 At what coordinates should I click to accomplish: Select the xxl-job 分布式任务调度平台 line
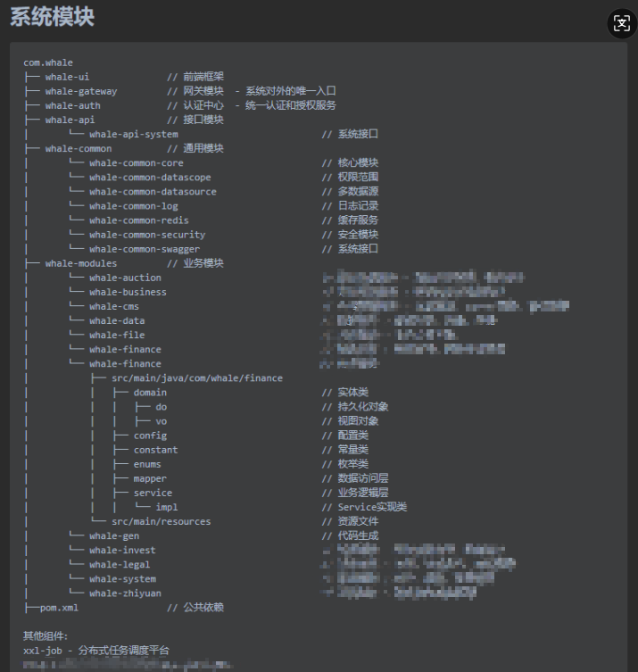pos(96,651)
